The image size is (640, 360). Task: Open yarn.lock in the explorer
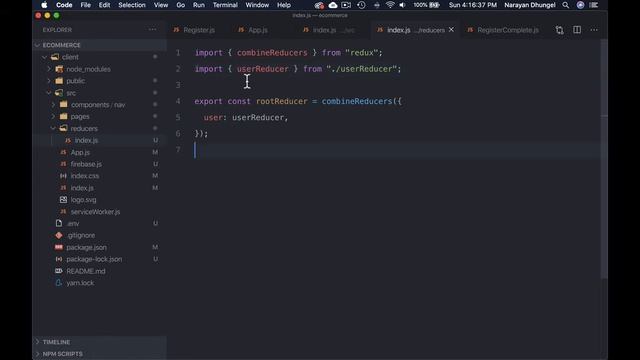(80, 283)
